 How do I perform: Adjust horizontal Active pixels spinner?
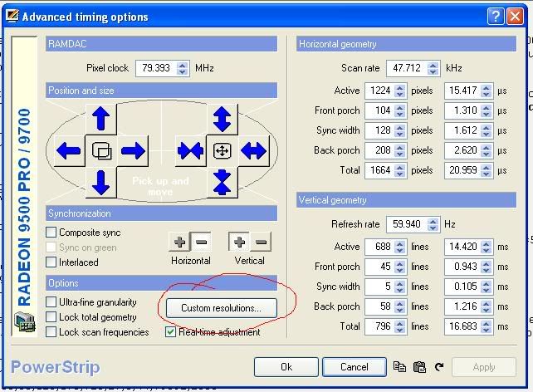click(x=400, y=91)
